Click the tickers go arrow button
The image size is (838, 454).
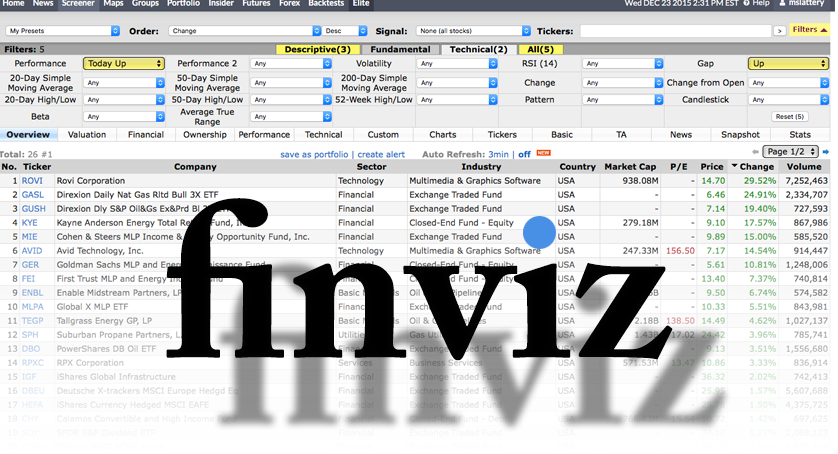click(x=779, y=31)
